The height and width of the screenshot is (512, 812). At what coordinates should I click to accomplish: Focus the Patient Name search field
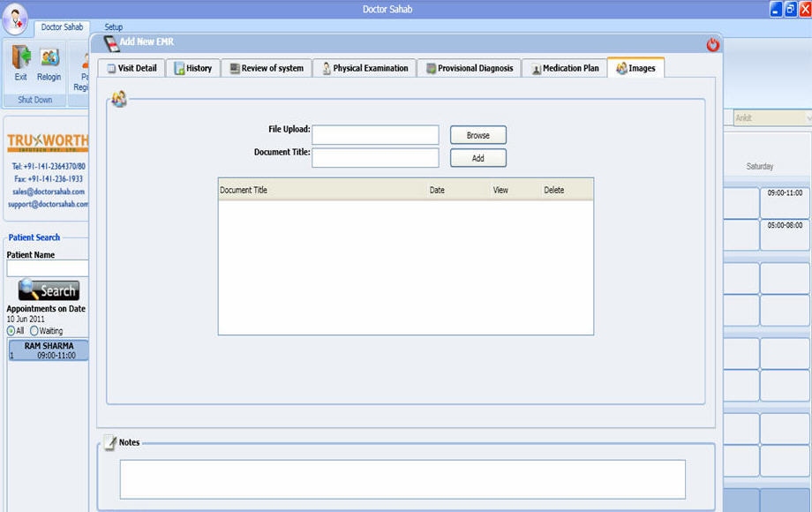[48, 268]
